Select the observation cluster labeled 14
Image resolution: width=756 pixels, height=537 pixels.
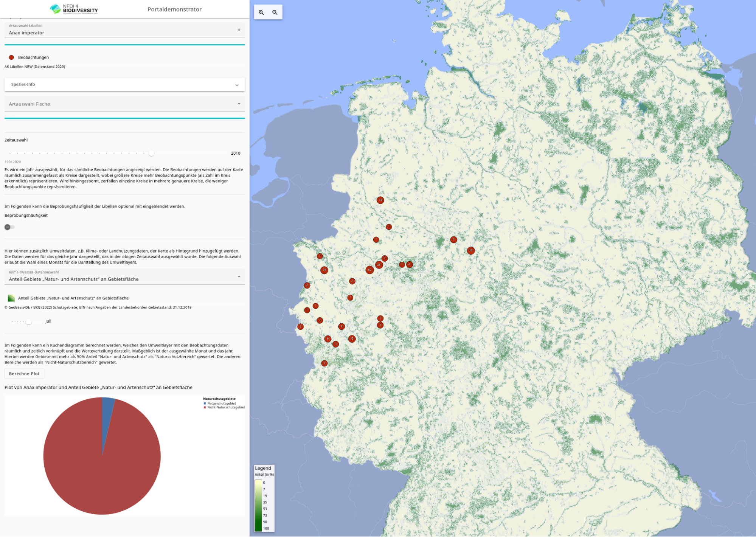[x=380, y=200]
